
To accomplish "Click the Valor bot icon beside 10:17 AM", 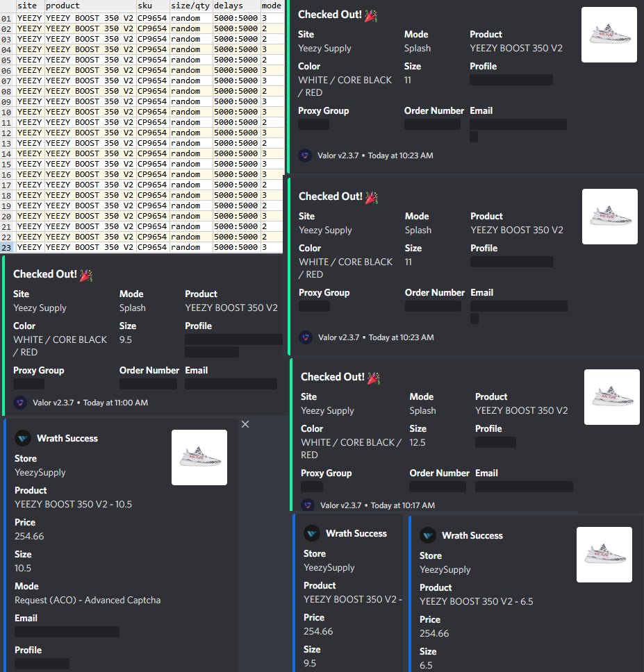I will [x=308, y=505].
